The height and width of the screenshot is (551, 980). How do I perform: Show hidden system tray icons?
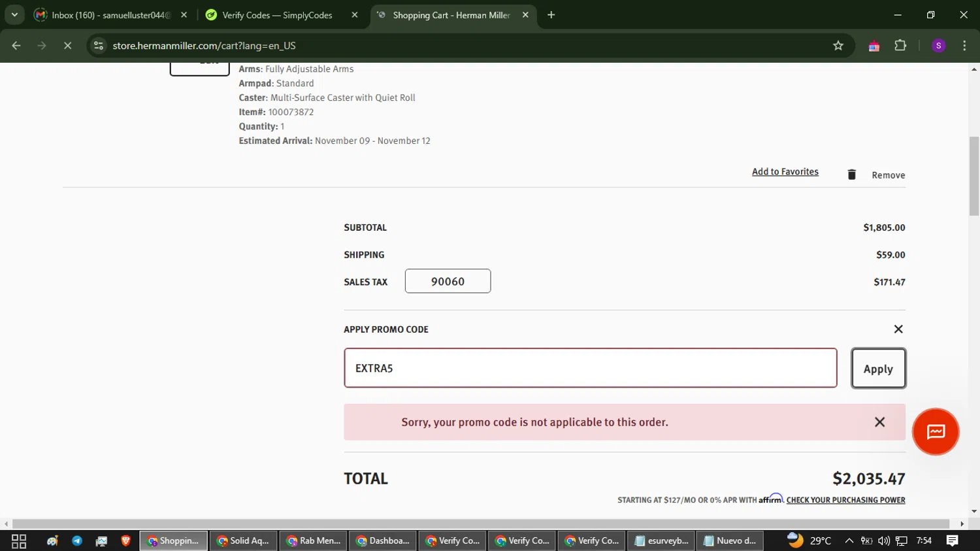tap(849, 541)
